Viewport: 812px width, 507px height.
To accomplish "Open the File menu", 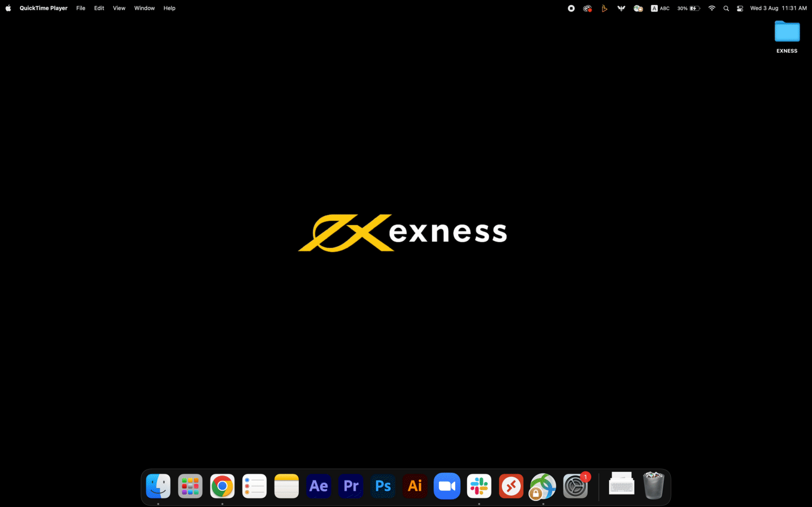I will click(81, 8).
